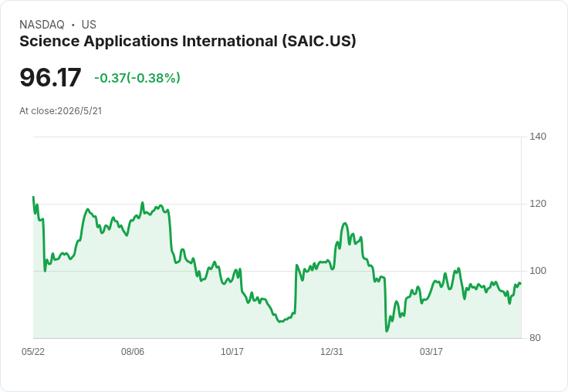
Task: Click the US market label
Action: tap(89, 25)
